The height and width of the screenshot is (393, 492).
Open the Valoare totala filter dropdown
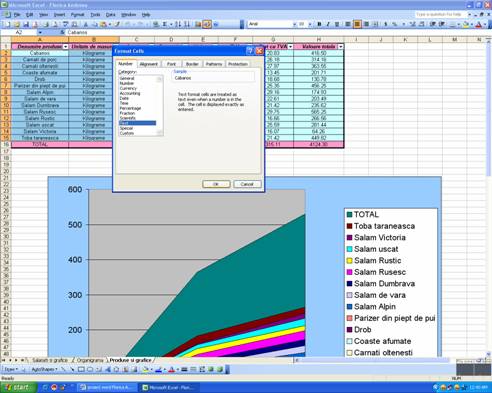click(340, 47)
